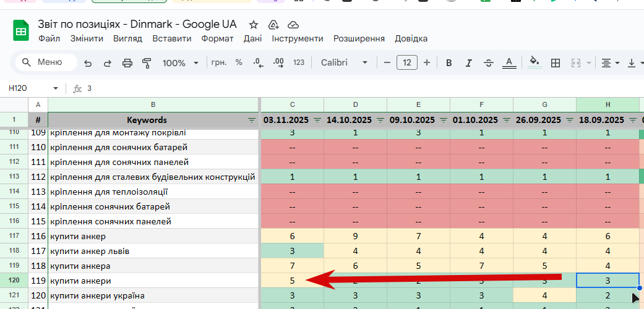Open filter on 09.10.2025 column
Image resolution: width=644 pixels, height=309 pixels.
pos(444,121)
